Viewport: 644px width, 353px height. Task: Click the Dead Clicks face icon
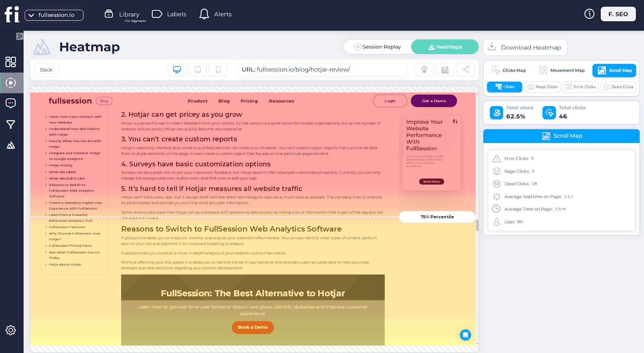point(497,184)
